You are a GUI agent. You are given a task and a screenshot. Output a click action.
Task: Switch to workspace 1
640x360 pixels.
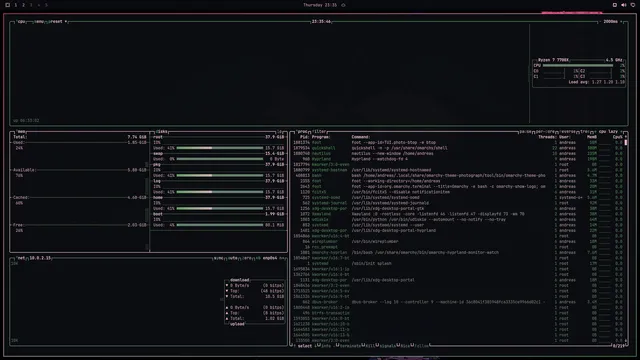click(x=16, y=5)
